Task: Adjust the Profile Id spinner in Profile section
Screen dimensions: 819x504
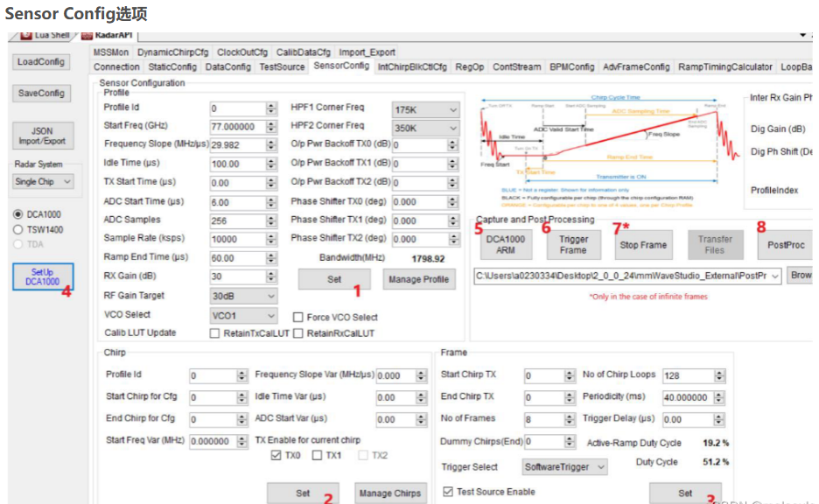Action: point(271,108)
